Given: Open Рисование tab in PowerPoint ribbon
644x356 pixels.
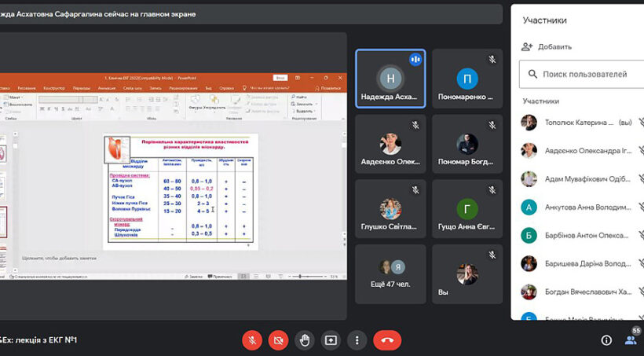Looking at the screenshot, I should [x=27, y=88].
